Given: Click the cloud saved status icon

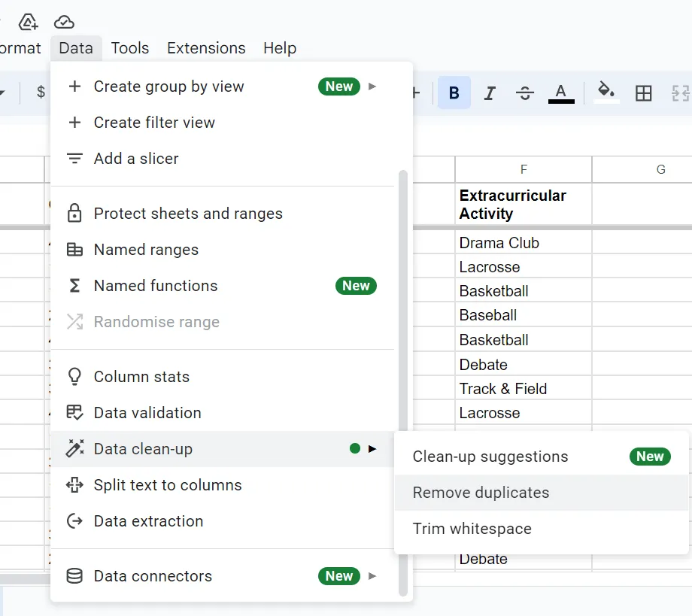Looking at the screenshot, I should pos(64,22).
